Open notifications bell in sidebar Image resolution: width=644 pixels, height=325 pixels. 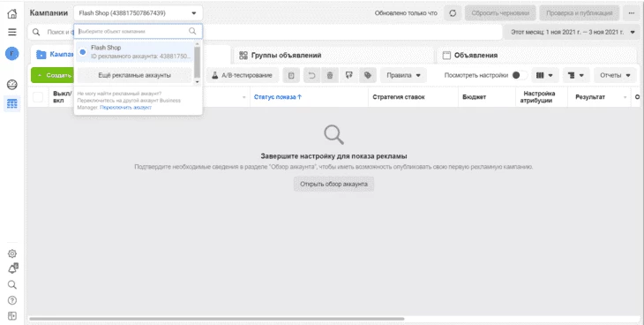[12, 269]
